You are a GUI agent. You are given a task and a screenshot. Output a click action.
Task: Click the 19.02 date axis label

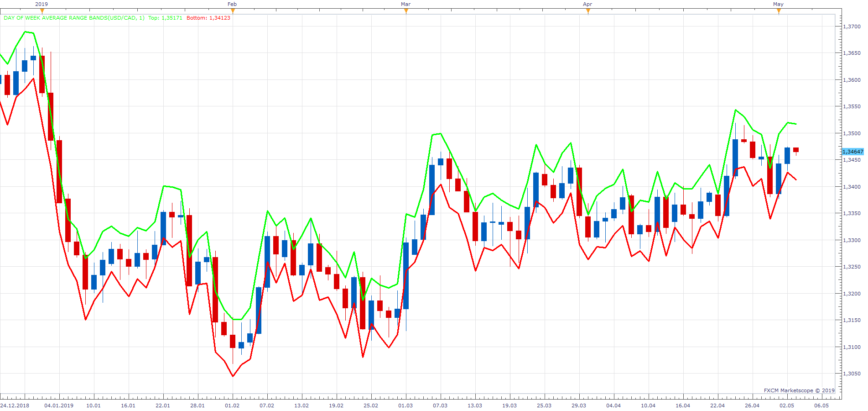tap(336, 406)
